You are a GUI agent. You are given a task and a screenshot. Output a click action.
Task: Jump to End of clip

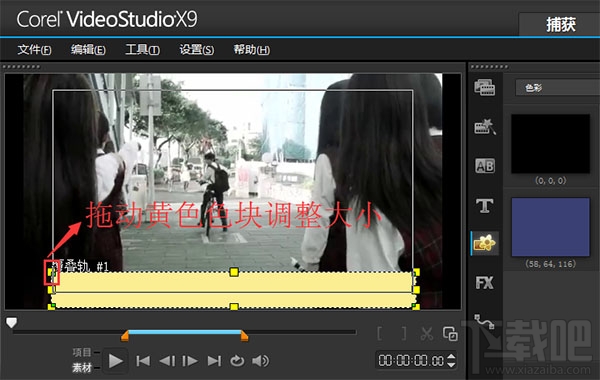(x=214, y=361)
